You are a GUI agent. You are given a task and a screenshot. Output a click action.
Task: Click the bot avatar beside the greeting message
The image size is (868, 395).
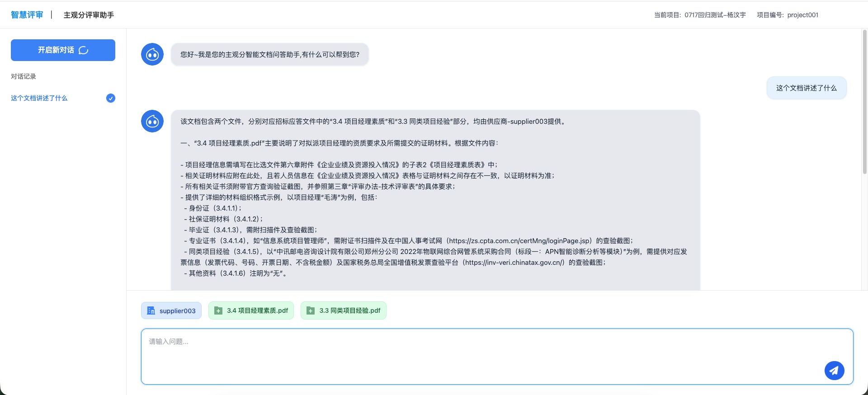click(152, 55)
